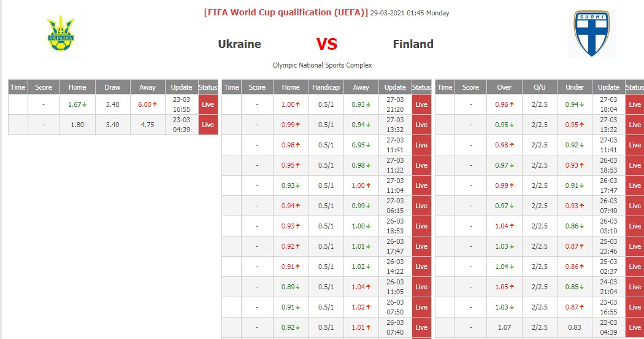Image resolution: width=644 pixels, height=339 pixels.
Task: Click the Ukraine team name
Action: coord(239,44)
